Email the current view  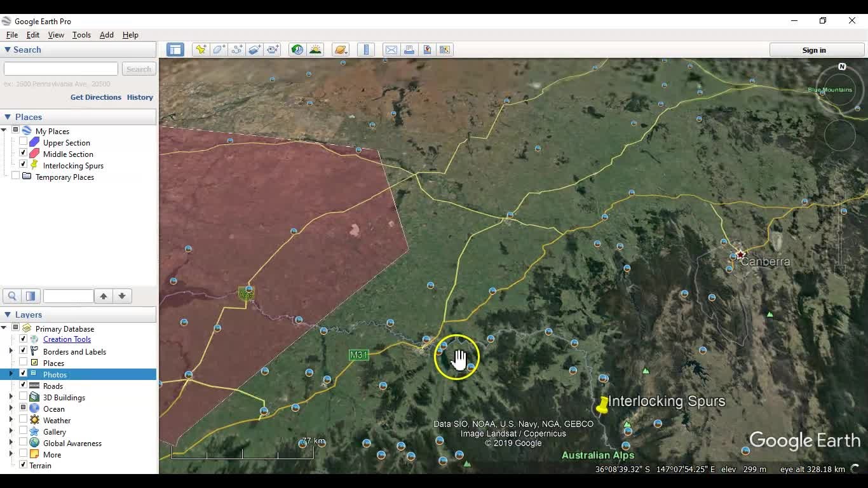[391, 49]
